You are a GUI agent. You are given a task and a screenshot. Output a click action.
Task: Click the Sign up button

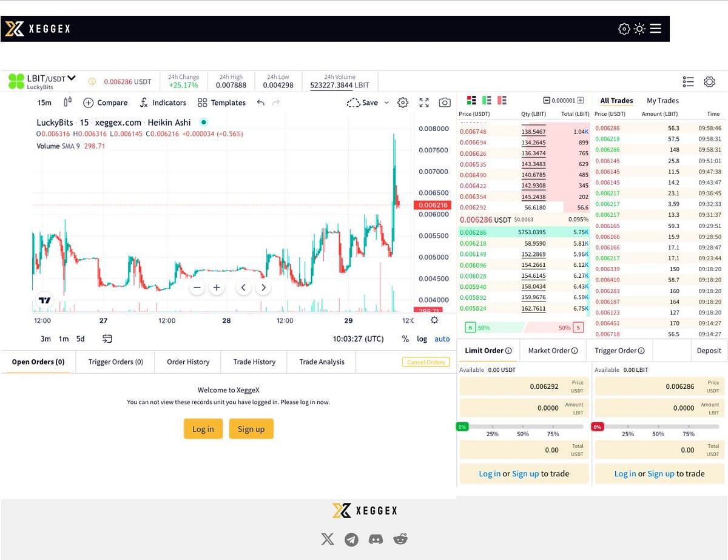coord(251,429)
